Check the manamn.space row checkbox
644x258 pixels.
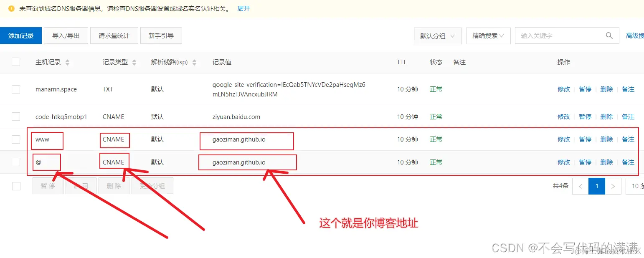[16, 89]
